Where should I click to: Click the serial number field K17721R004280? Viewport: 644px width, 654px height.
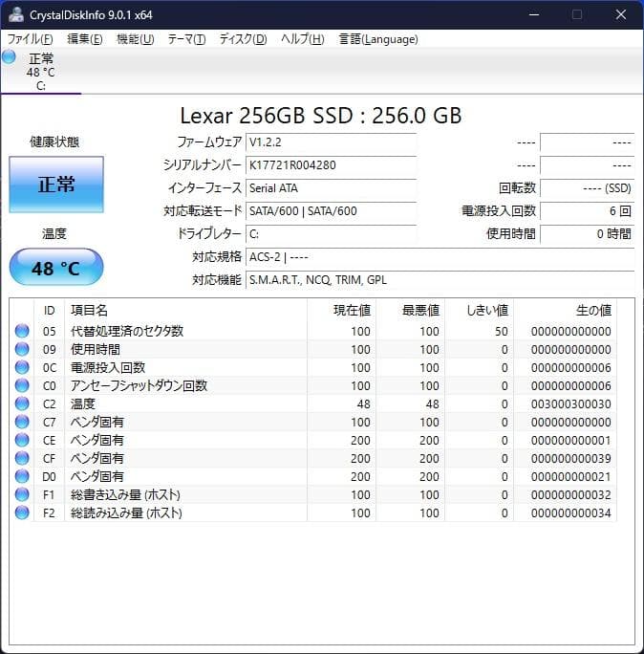(331, 165)
